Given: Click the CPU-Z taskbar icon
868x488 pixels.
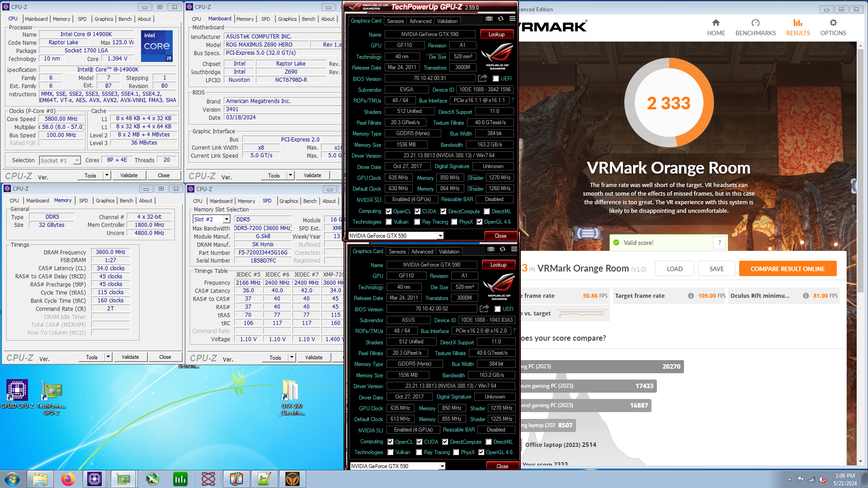Looking at the screenshot, I should coord(94,479).
